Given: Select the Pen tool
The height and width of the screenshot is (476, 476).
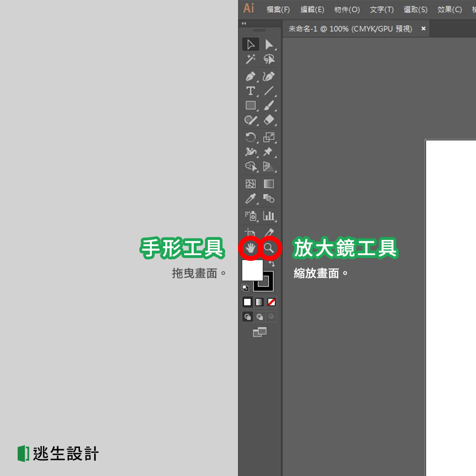Looking at the screenshot, I should pos(251,77).
